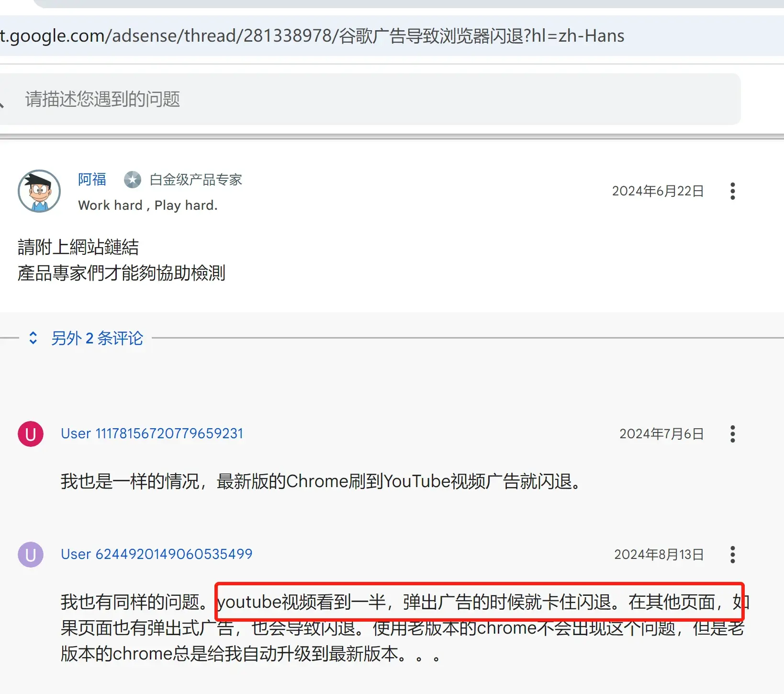Click the browser address bar URL
This screenshot has width=784, height=694.
tap(312, 36)
